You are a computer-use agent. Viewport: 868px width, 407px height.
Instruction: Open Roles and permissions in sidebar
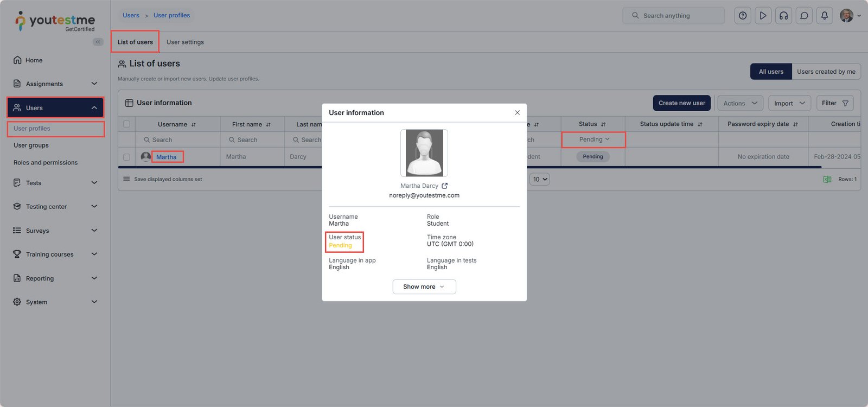(46, 163)
